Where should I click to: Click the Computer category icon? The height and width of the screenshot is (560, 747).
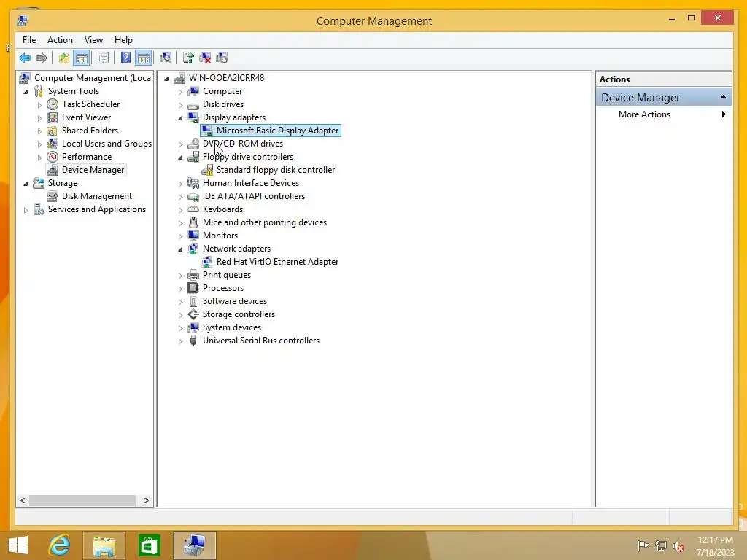193,91
